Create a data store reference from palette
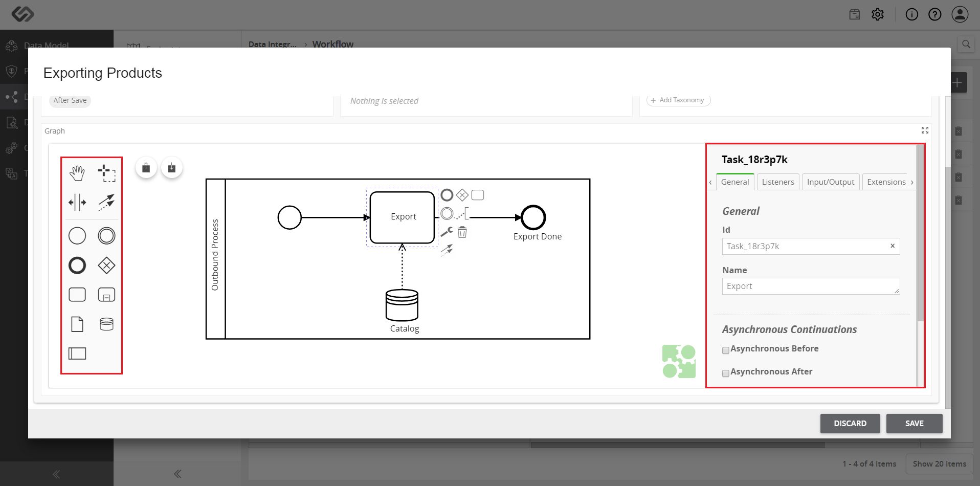The width and height of the screenshot is (980, 486). [x=106, y=324]
